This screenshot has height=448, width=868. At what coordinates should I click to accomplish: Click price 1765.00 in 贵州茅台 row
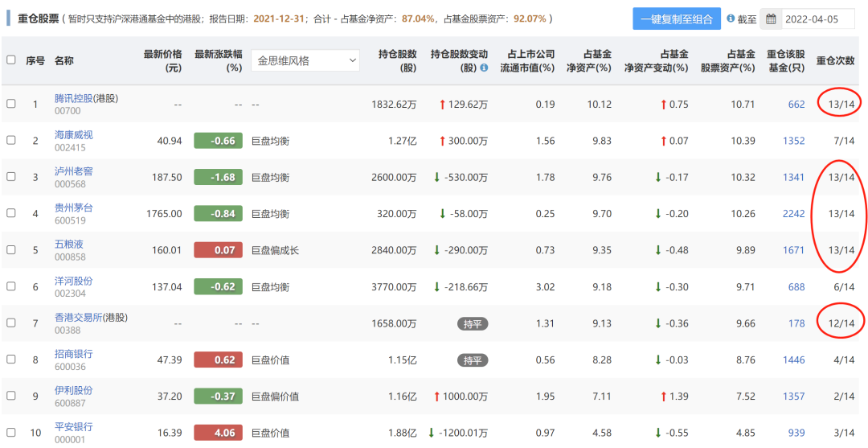tap(164, 214)
